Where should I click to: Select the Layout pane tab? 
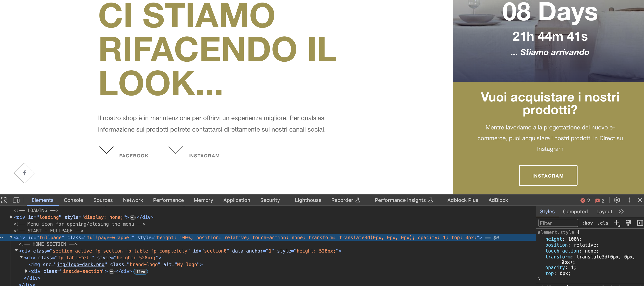(x=604, y=212)
